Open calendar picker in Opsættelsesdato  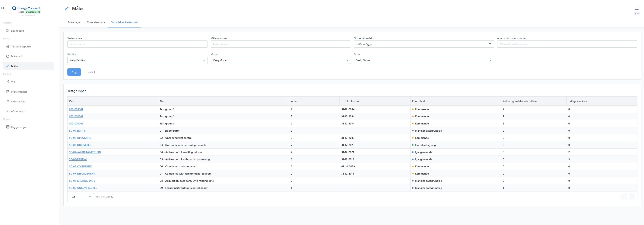pyautogui.click(x=490, y=44)
